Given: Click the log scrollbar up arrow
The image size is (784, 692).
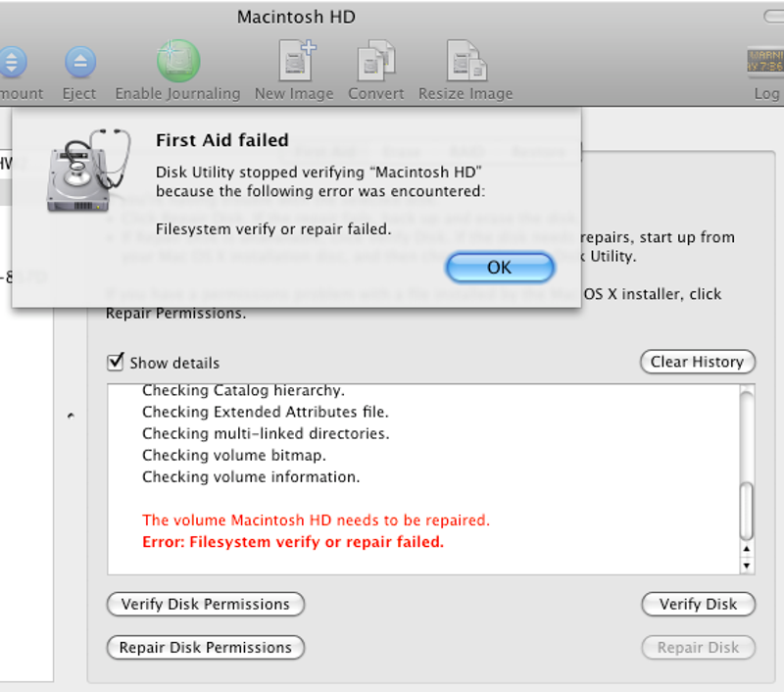Looking at the screenshot, I should tap(747, 549).
